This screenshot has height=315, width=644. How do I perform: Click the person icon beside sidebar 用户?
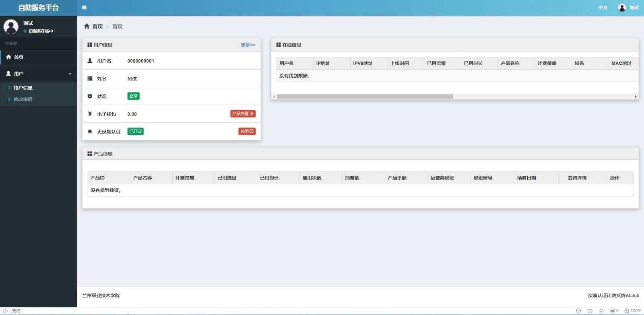8,74
